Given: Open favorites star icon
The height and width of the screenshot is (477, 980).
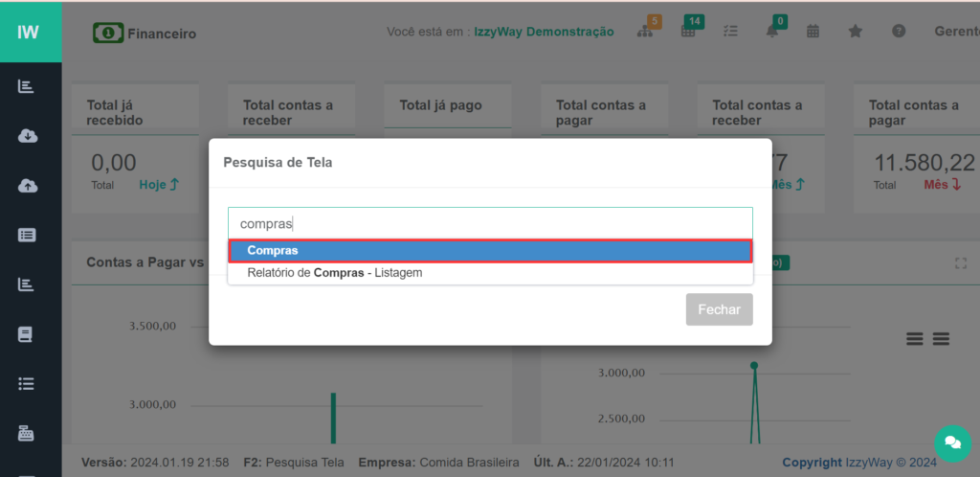Looking at the screenshot, I should [x=856, y=32].
